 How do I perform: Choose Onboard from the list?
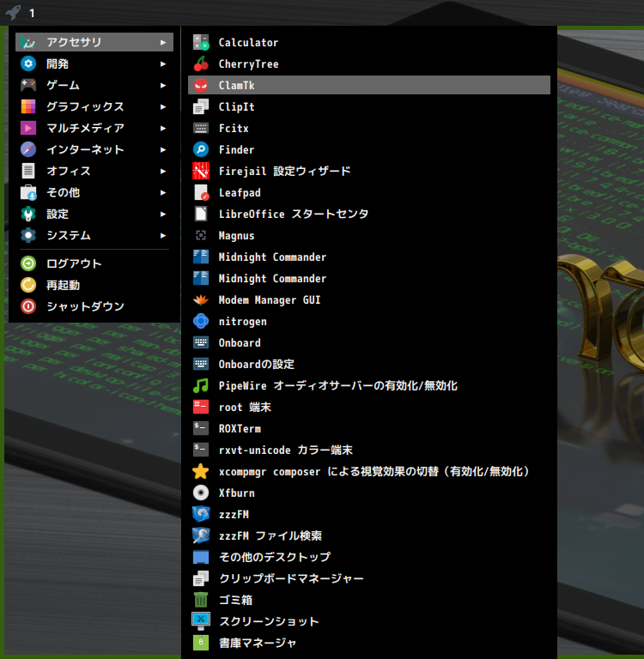(369, 342)
